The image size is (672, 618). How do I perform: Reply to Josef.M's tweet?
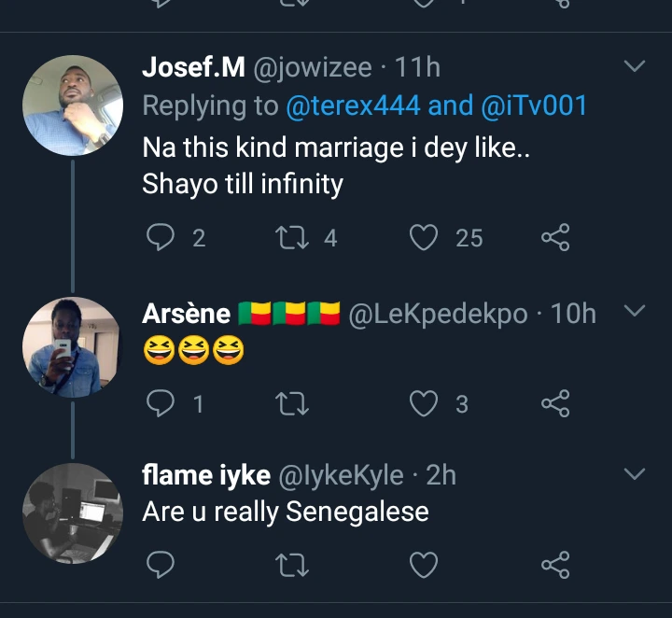(x=162, y=238)
